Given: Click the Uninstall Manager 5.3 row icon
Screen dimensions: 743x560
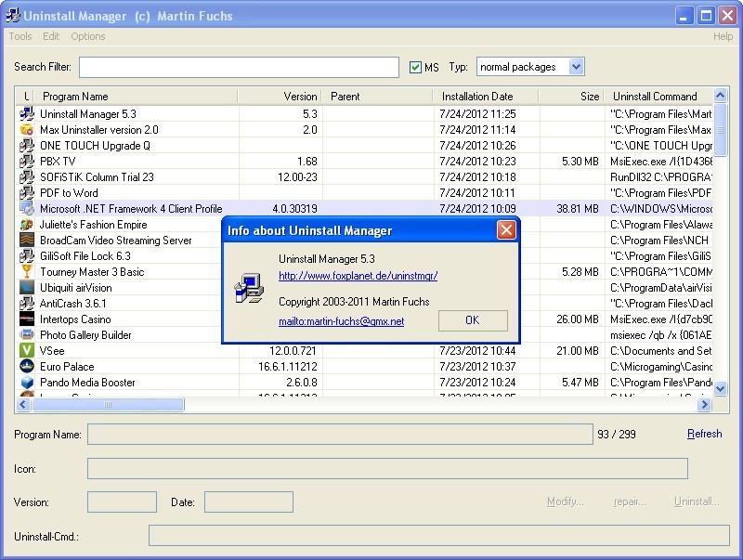Looking at the screenshot, I should click(x=27, y=113).
